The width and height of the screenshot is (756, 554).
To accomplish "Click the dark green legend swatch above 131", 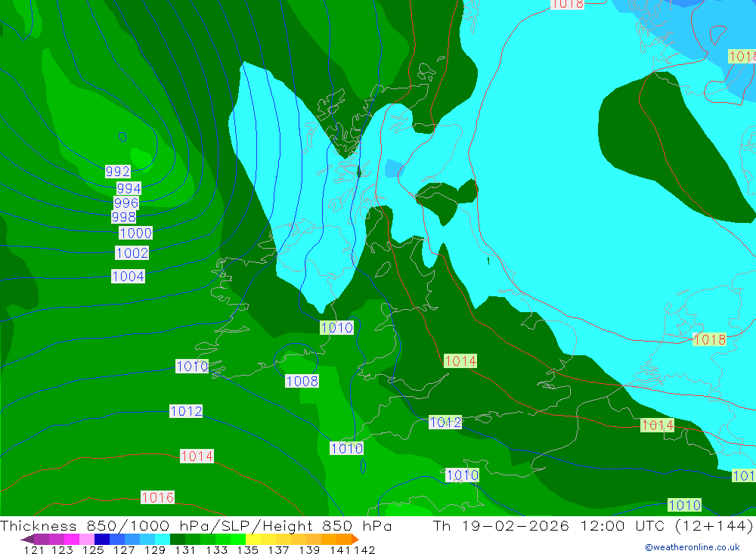I will 178,539.
